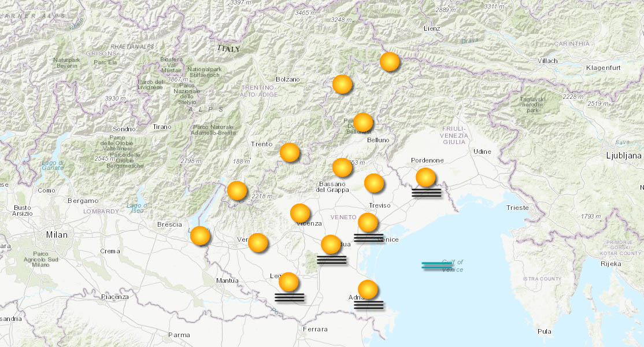Image resolution: width=644 pixels, height=347 pixels.
Task: Click the Milan city label
Action: tap(57, 235)
